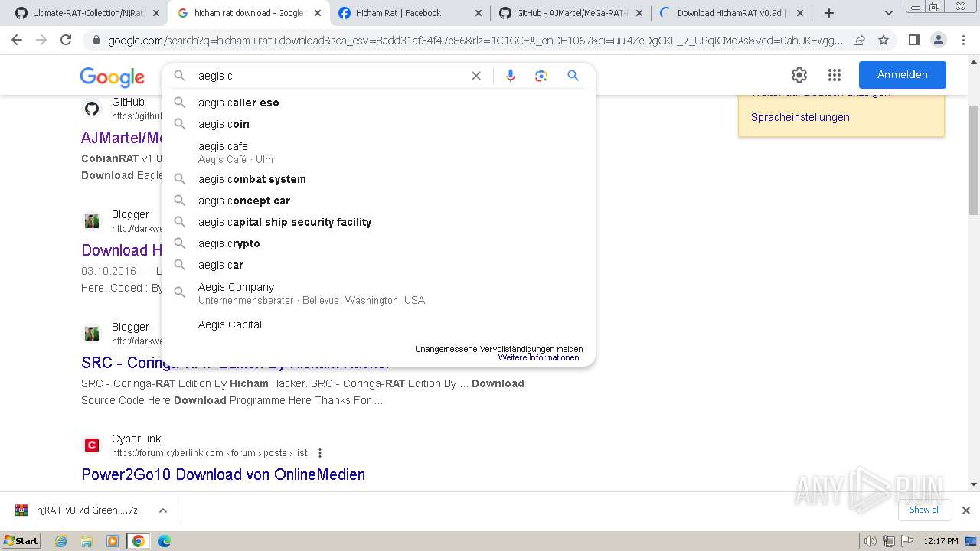Open a new browser tab
This screenshot has width=980, height=551.
pyautogui.click(x=829, y=13)
